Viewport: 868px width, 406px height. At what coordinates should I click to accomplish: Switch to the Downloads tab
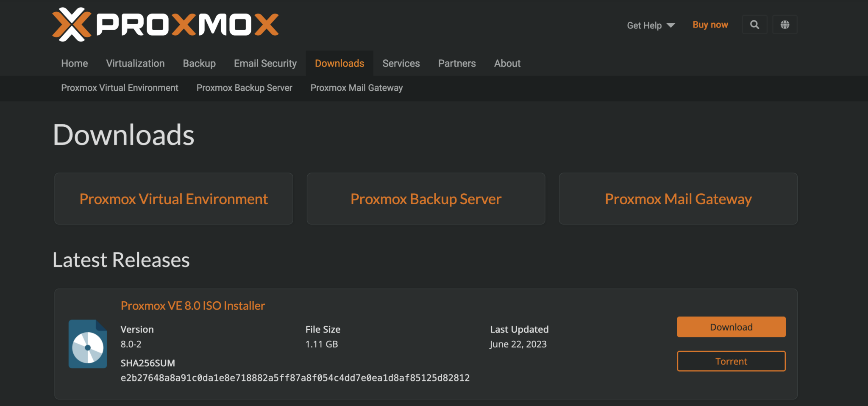[339, 63]
